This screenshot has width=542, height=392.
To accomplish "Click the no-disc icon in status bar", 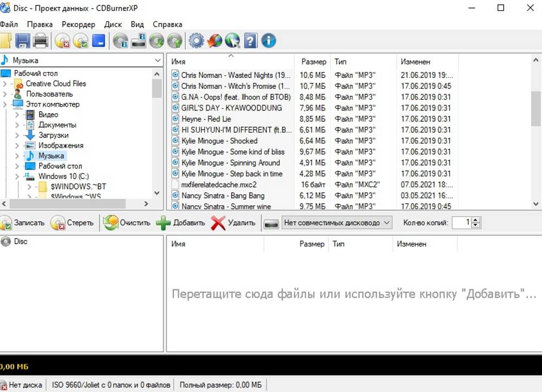I will click(x=3, y=385).
